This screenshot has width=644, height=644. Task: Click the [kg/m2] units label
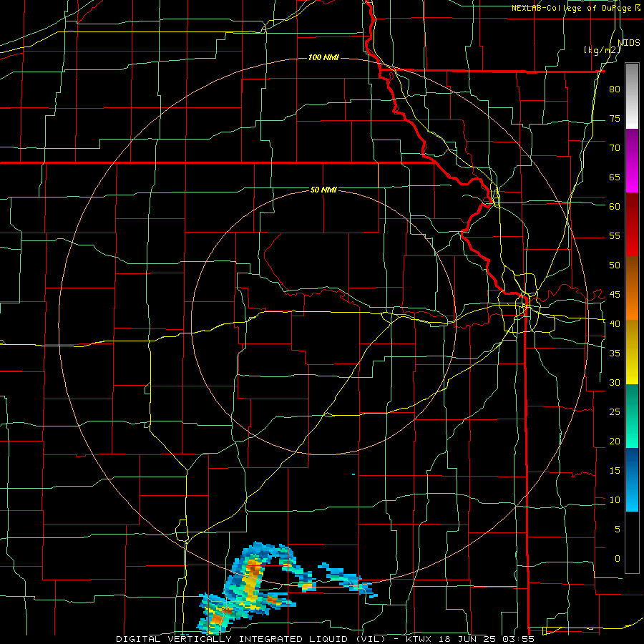[602, 50]
